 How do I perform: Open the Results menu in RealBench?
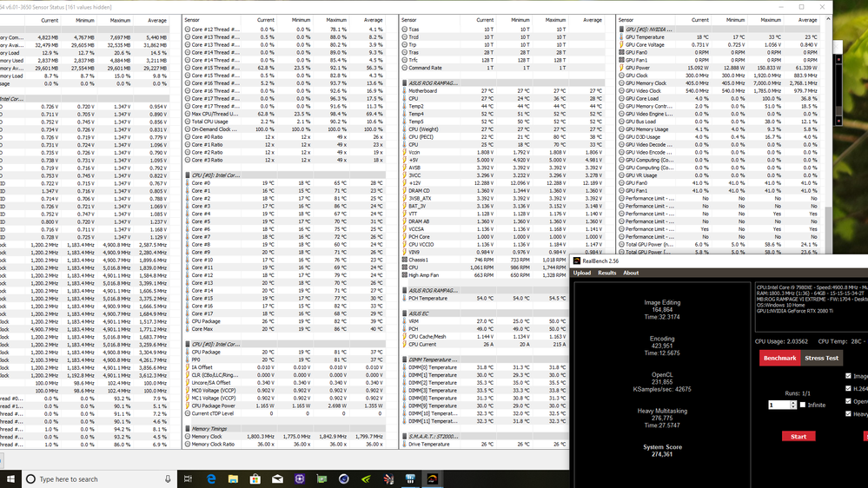tap(606, 273)
